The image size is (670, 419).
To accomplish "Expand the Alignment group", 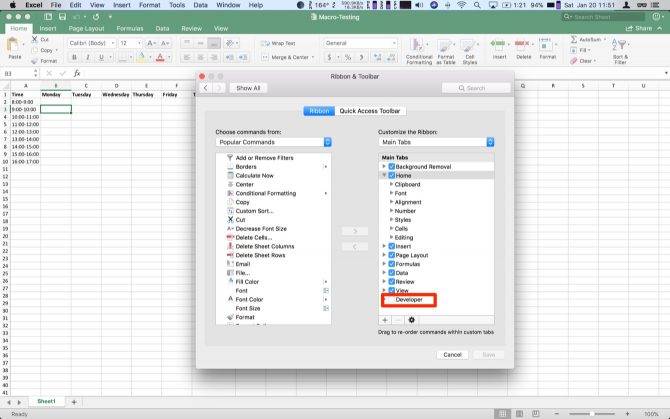I will pyautogui.click(x=391, y=202).
